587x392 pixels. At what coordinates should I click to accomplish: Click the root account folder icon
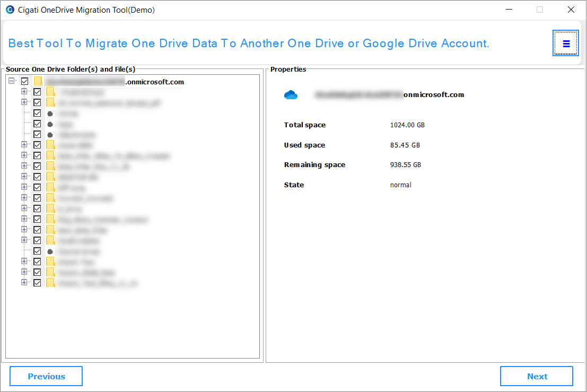click(x=38, y=81)
